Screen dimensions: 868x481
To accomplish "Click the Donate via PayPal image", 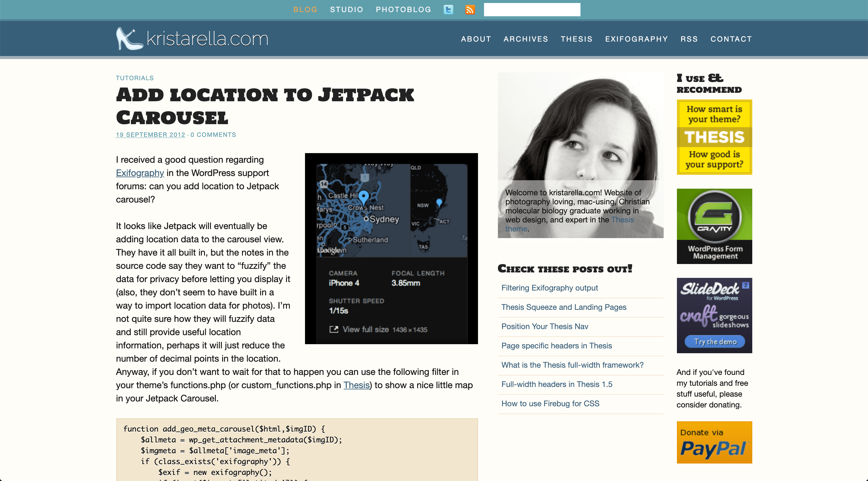I will point(714,442).
